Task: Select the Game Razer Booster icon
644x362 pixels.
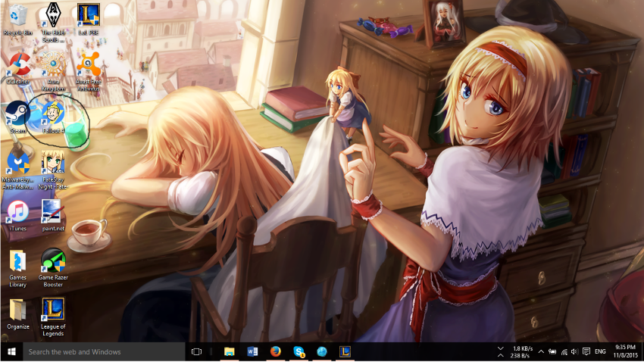Action: [x=53, y=268]
